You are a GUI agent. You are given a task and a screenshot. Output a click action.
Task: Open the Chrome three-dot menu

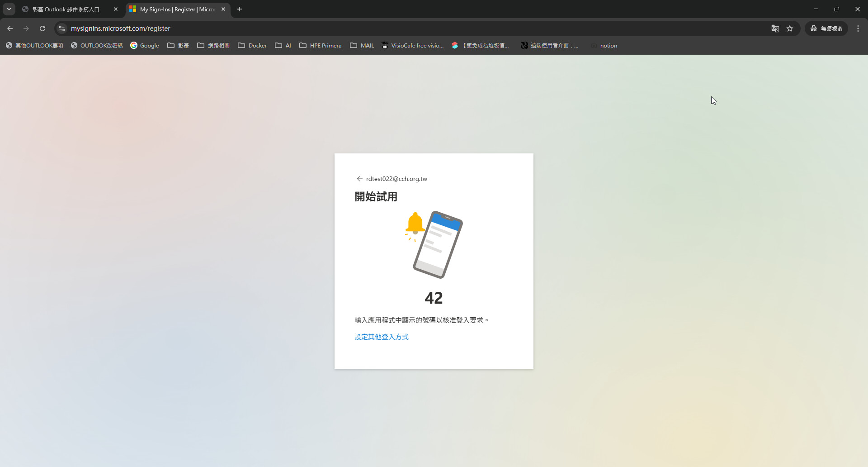click(x=858, y=29)
